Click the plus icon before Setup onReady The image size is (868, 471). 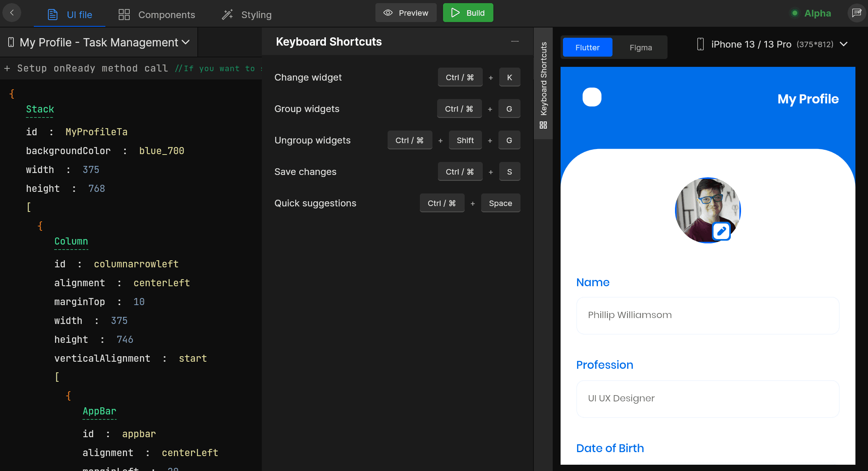(7, 68)
